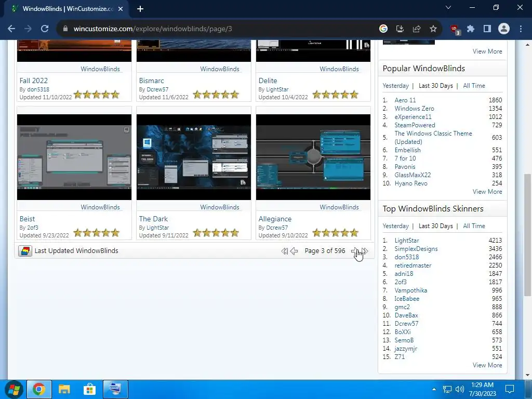
Task: Close the WindowBlinds WinCustomize tab
Action: [121, 9]
